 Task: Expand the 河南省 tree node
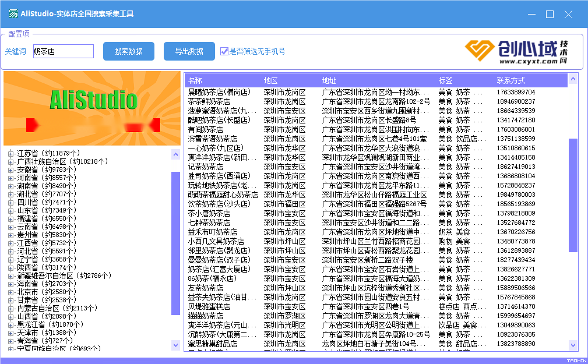(x=10, y=178)
